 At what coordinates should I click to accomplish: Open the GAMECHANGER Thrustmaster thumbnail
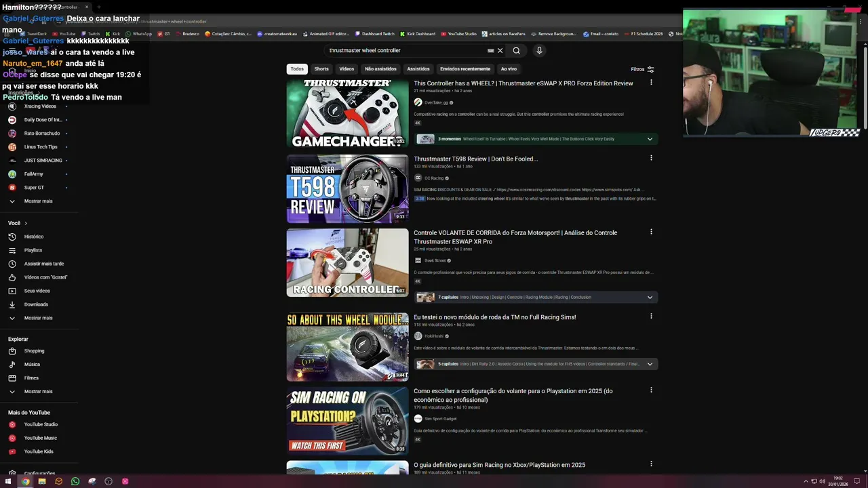pyautogui.click(x=347, y=115)
